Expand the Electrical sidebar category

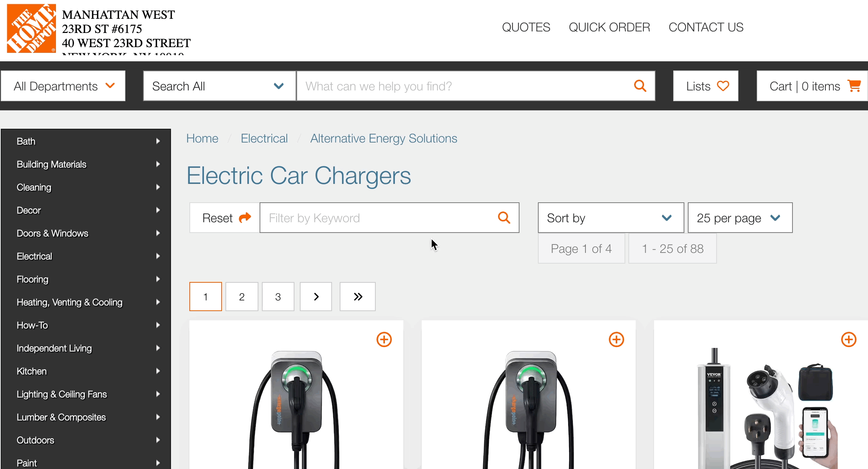pyautogui.click(x=158, y=256)
